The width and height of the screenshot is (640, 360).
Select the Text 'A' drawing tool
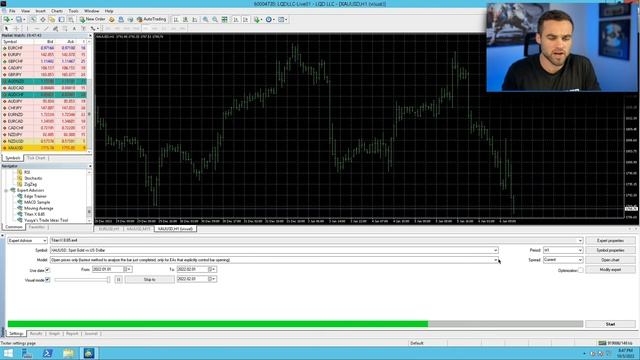(74, 29)
